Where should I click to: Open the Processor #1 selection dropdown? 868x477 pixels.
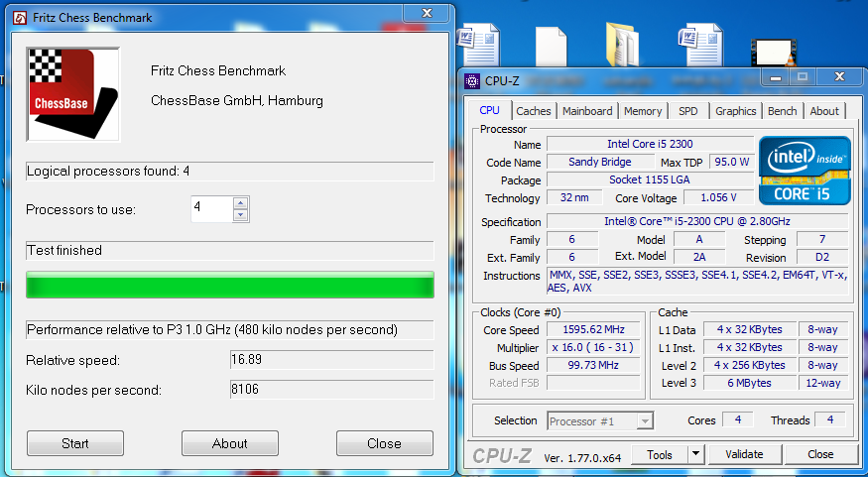click(x=600, y=421)
